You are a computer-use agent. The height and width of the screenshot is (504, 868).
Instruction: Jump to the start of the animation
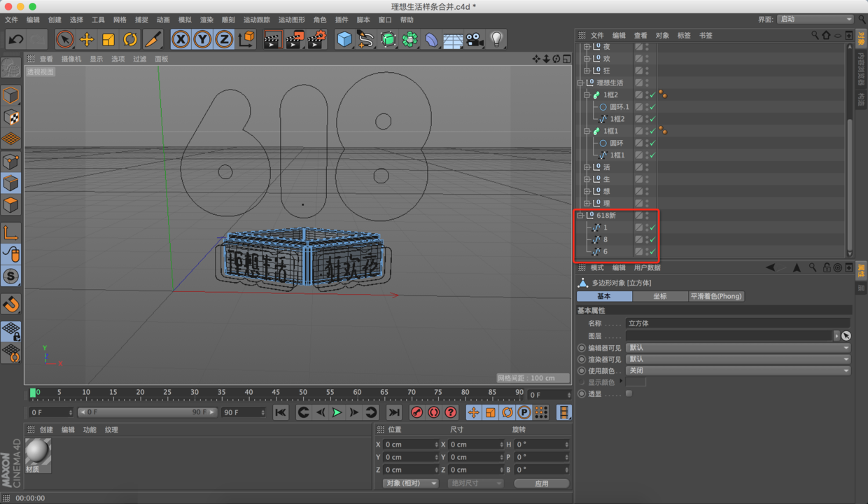281,412
